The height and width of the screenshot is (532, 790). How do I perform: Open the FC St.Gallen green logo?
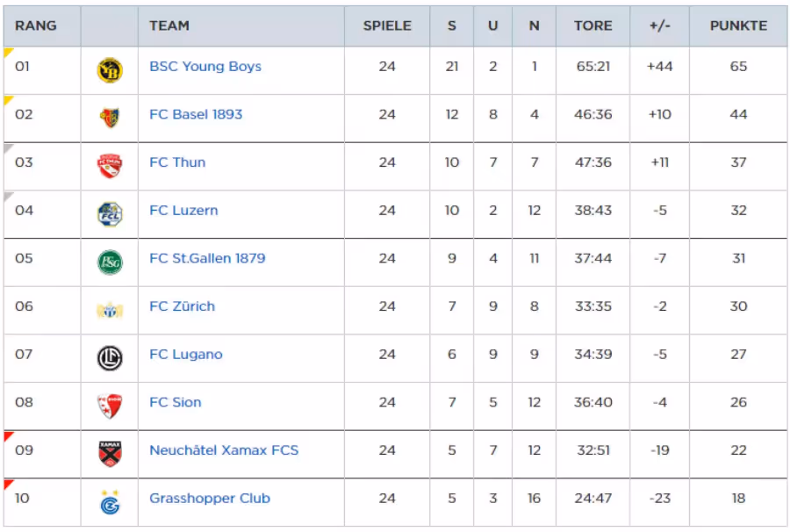[x=110, y=262]
